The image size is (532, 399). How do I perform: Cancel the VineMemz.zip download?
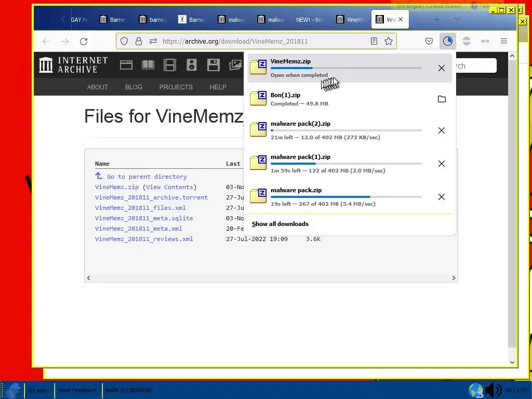442,68
